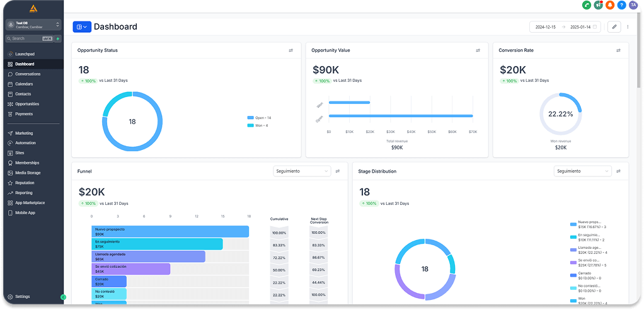Click the green phone dialer icon
Image resolution: width=644 pixels, height=310 pixels.
(x=587, y=5)
